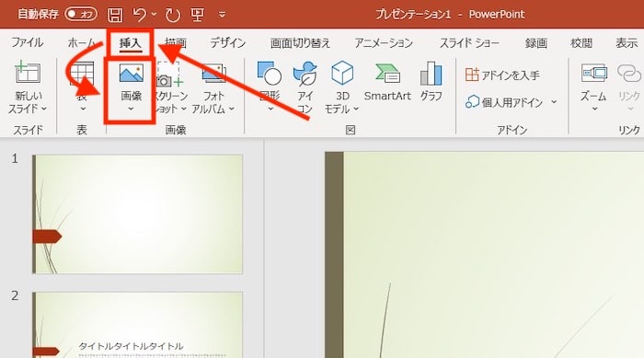Switch to the スライド ショー tab
Screen dimensions: 644x358
[x=469, y=42]
